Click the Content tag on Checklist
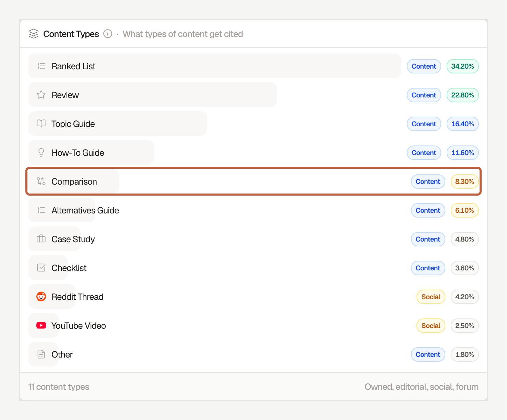The image size is (507, 420). click(x=428, y=268)
